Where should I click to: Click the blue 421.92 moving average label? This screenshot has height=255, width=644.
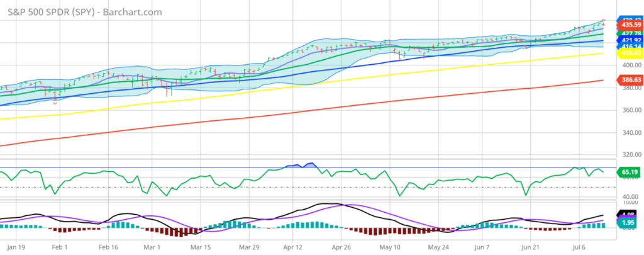(631, 40)
